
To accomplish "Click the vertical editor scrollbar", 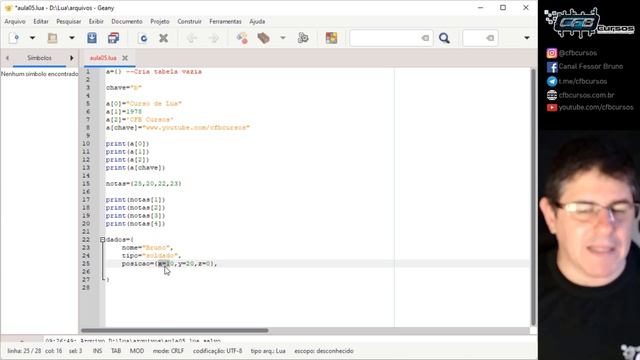I will pos(533,198).
